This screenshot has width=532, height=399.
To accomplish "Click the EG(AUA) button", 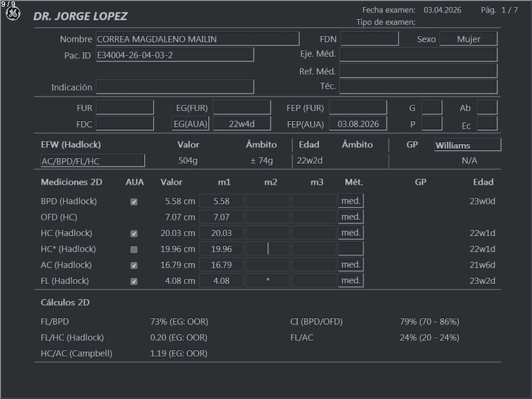I will [x=190, y=124].
